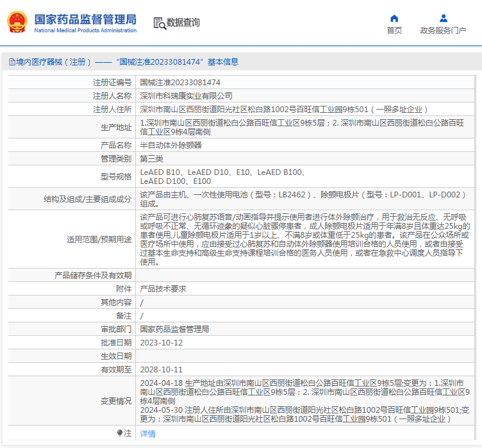Select 产品技术要求 attachment value

pyautogui.click(x=163, y=288)
